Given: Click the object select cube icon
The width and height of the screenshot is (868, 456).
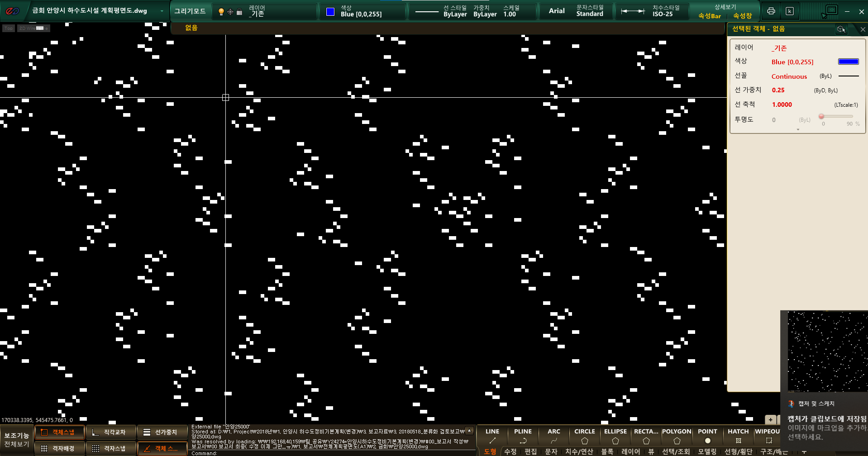Looking at the screenshot, I should coord(841,29).
